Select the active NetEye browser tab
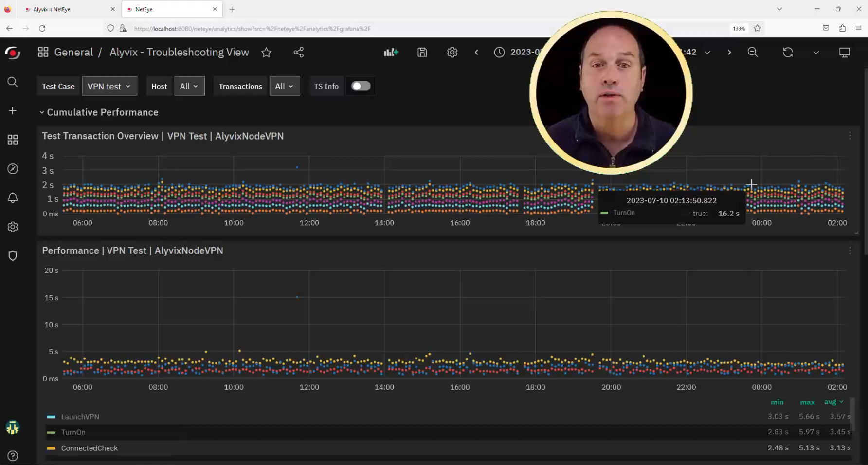The height and width of the screenshot is (465, 868). 172,9
